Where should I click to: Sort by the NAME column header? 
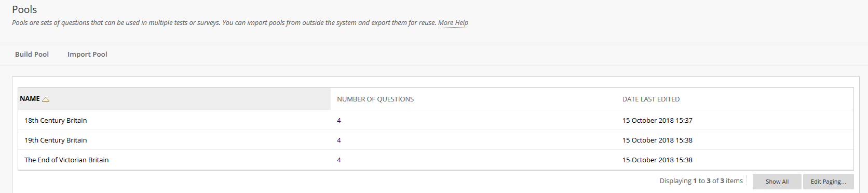(x=30, y=99)
